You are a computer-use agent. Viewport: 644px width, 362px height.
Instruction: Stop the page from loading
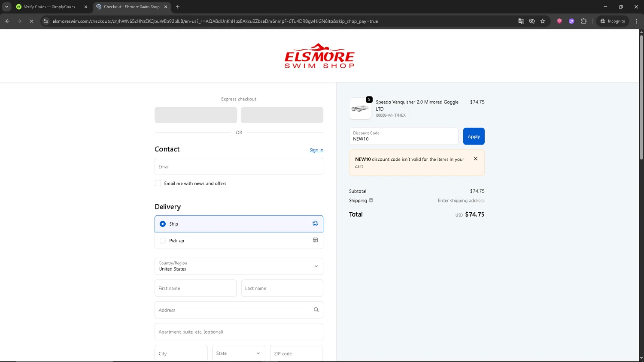coord(31,21)
